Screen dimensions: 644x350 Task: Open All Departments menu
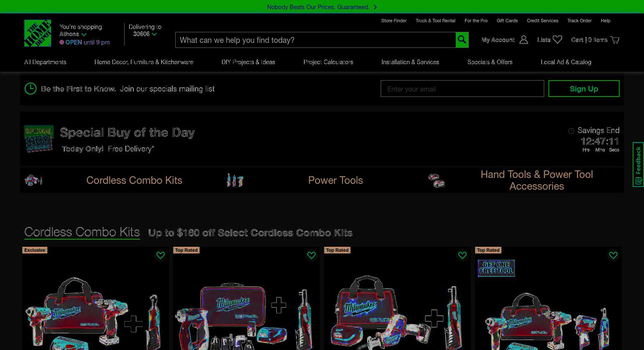45,62
